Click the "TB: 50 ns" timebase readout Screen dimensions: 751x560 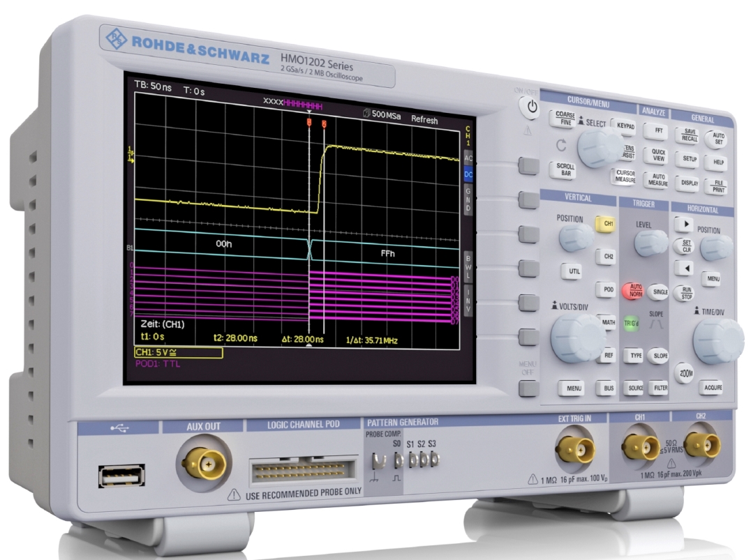pyautogui.click(x=153, y=86)
